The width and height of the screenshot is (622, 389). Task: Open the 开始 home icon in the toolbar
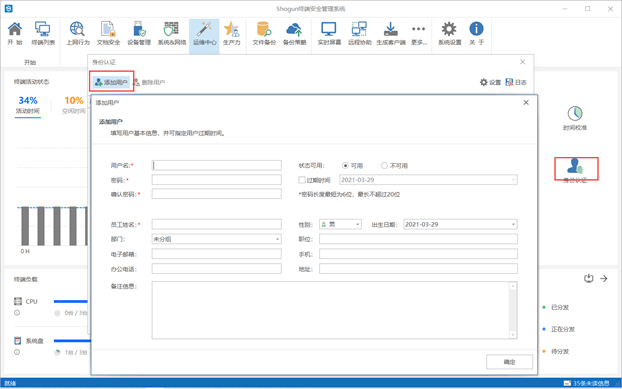pyautogui.click(x=15, y=33)
